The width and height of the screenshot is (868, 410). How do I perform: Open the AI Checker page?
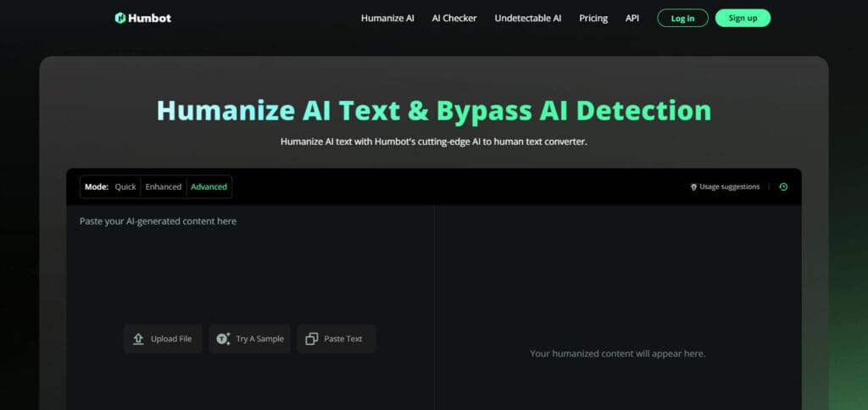coord(454,19)
